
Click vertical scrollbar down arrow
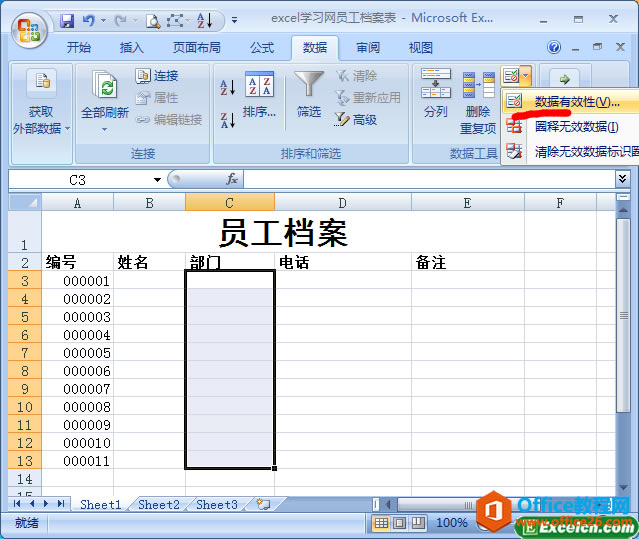coord(623,487)
